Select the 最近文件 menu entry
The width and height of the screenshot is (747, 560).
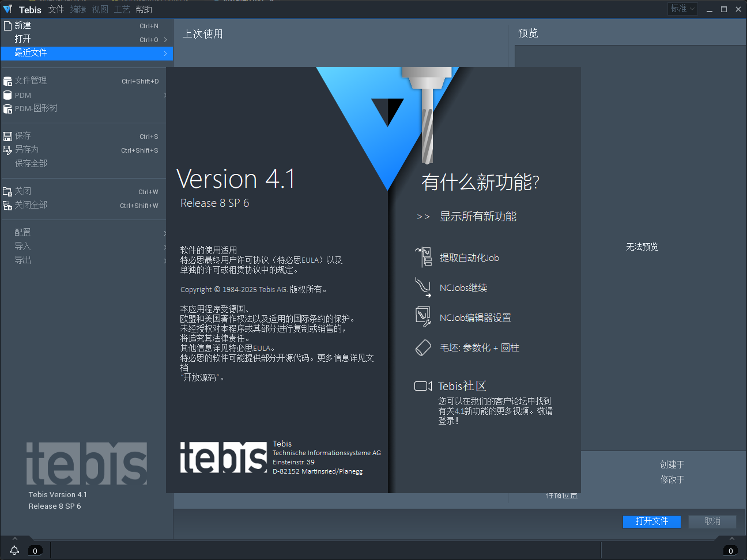(x=86, y=53)
